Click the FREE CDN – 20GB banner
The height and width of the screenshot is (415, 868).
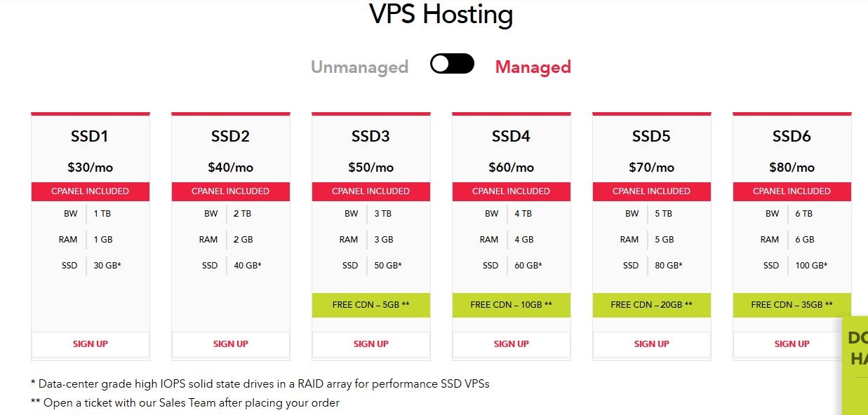pyautogui.click(x=652, y=305)
